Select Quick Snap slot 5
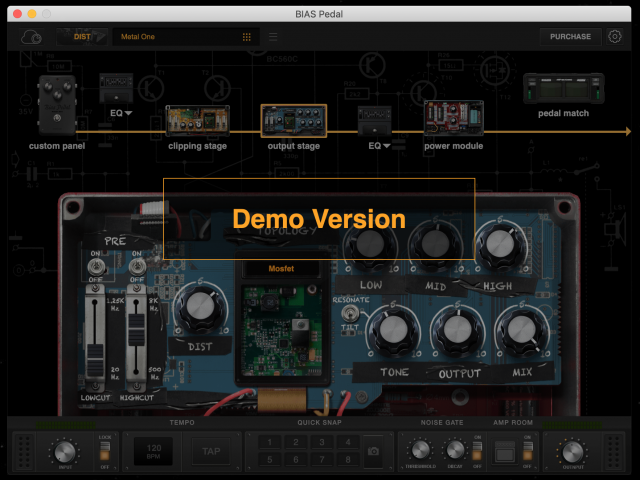This screenshot has width=640, height=480. tap(269, 460)
